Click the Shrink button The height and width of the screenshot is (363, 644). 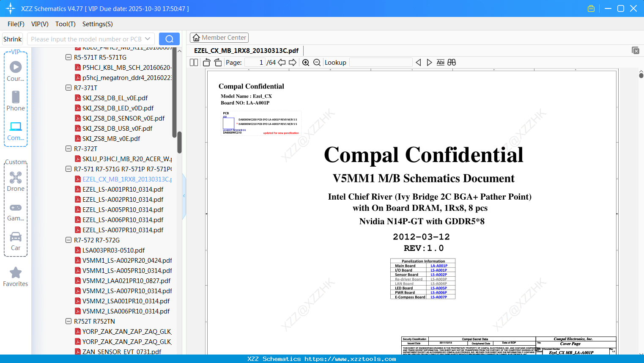[x=13, y=39]
